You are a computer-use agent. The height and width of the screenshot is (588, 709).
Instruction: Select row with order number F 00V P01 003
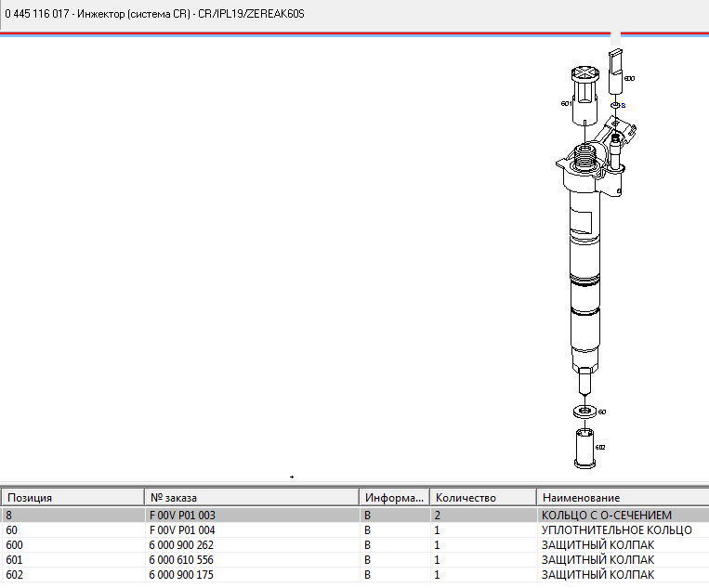182,515
